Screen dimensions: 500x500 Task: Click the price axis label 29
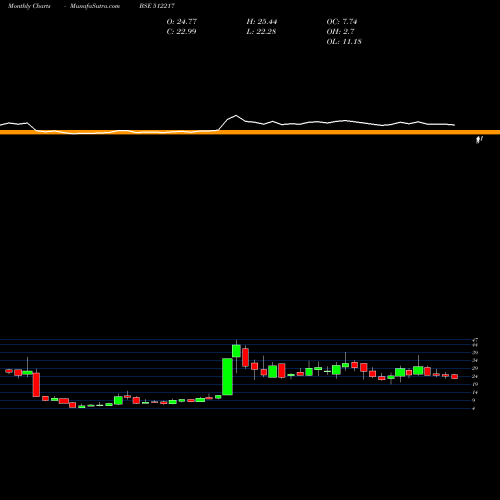[x=475, y=368]
